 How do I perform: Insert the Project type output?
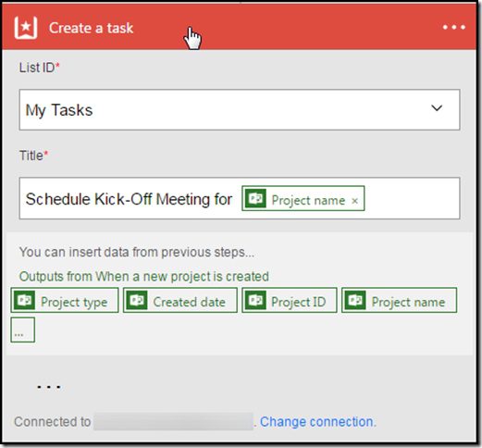click(x=65, y=300)
